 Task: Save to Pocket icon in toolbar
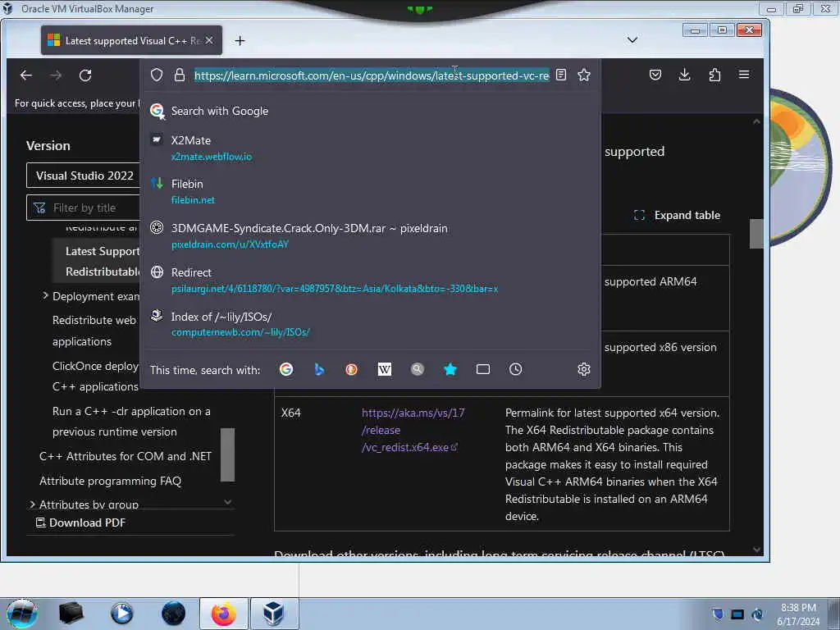pyautogui.click(x=655, y=75)
